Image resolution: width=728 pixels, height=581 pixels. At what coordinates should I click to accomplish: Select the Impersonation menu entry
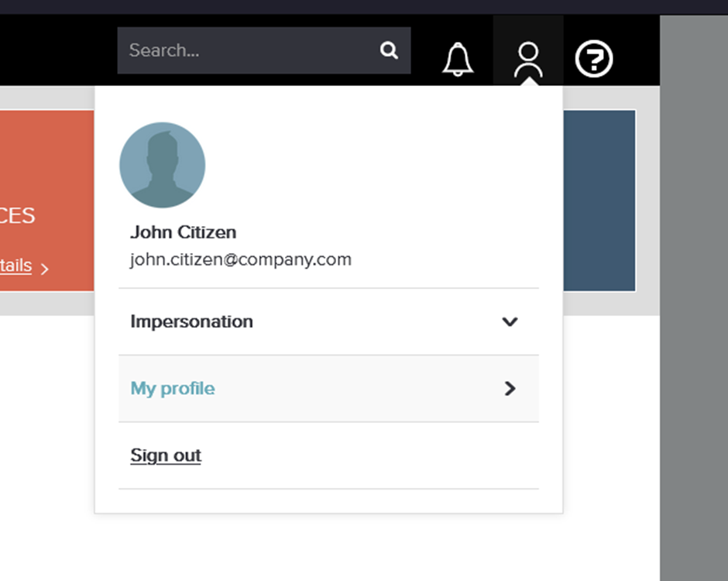pos(192,321)
